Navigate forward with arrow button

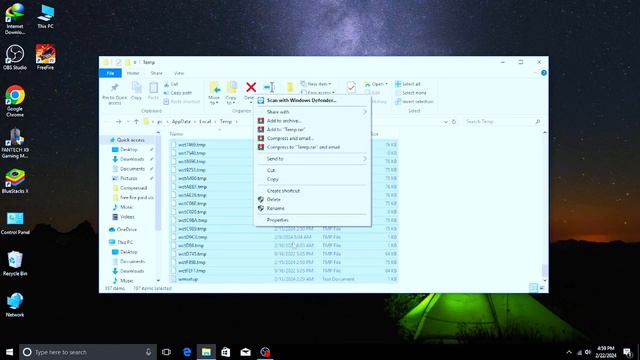[119, 122]
